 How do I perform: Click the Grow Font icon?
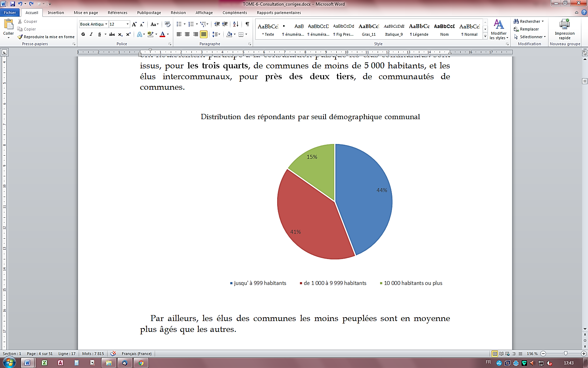134,24
